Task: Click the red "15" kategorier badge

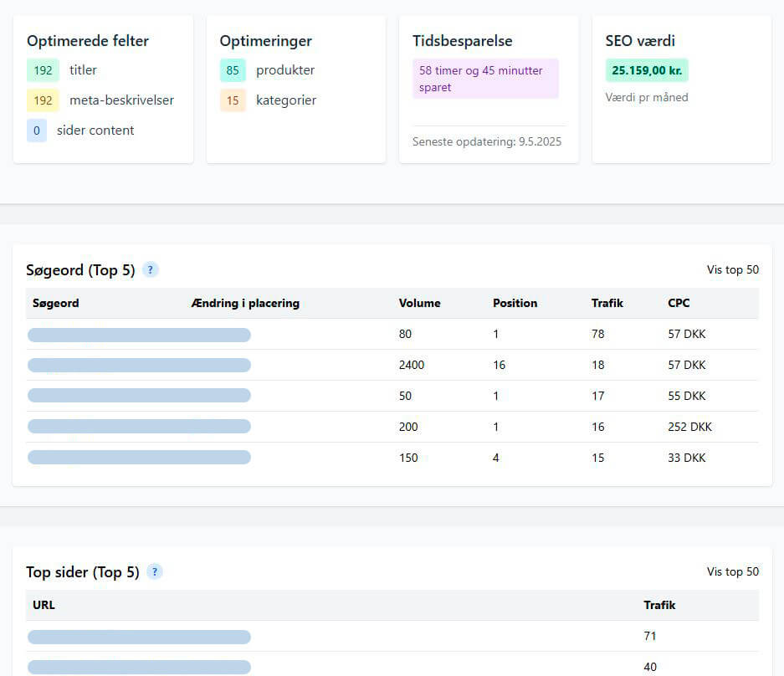Action: pos(233,100)
